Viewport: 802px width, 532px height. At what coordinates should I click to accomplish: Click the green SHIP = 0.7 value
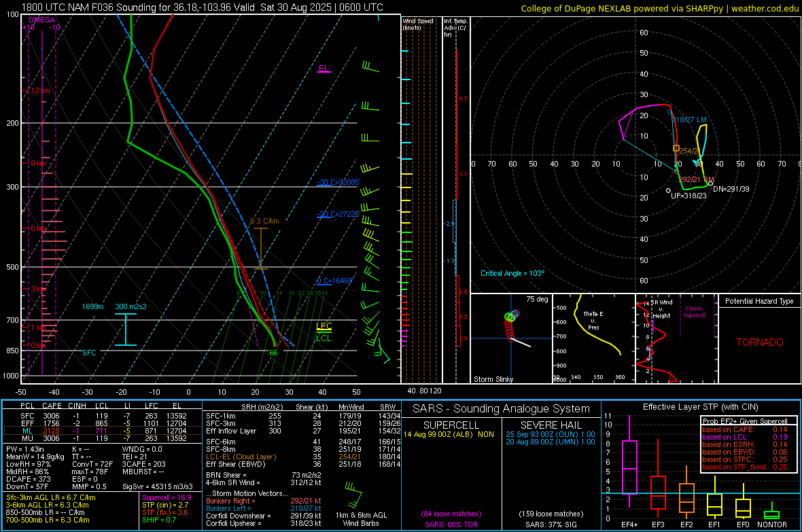coord(159,520)
